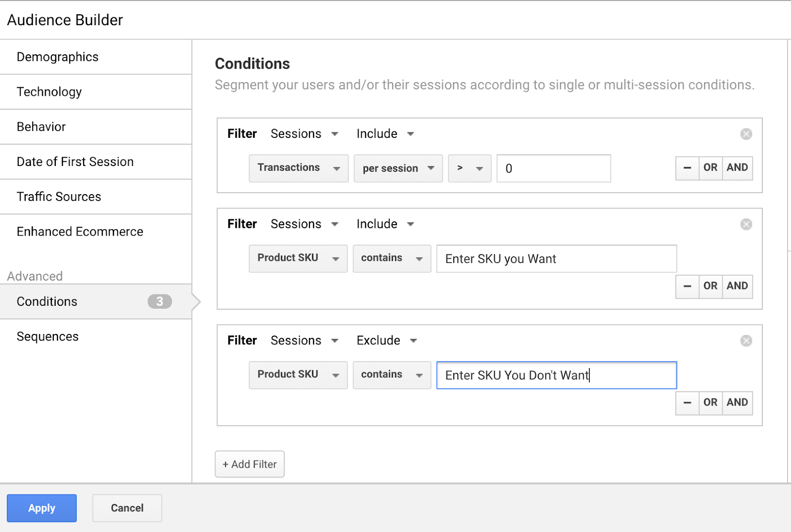Click AND in the Transactions filter row
The width and height of the screenshot is (791, 532).
(x=737, y=168)
